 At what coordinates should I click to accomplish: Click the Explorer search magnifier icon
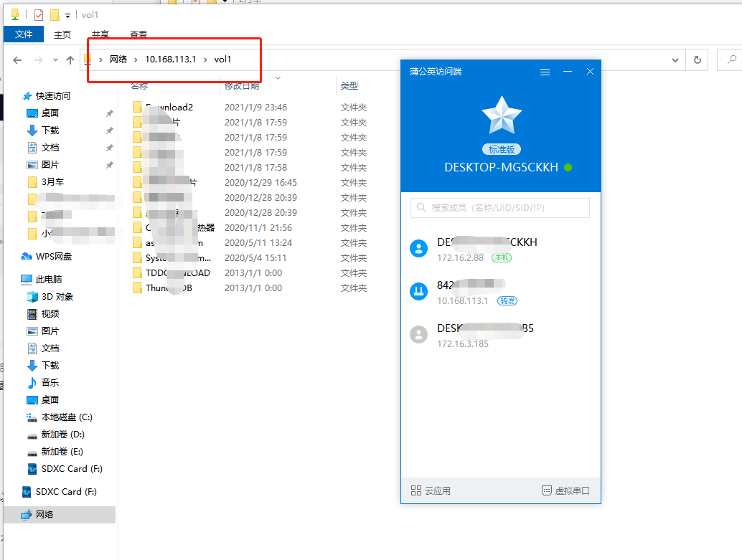click(731, 60)
